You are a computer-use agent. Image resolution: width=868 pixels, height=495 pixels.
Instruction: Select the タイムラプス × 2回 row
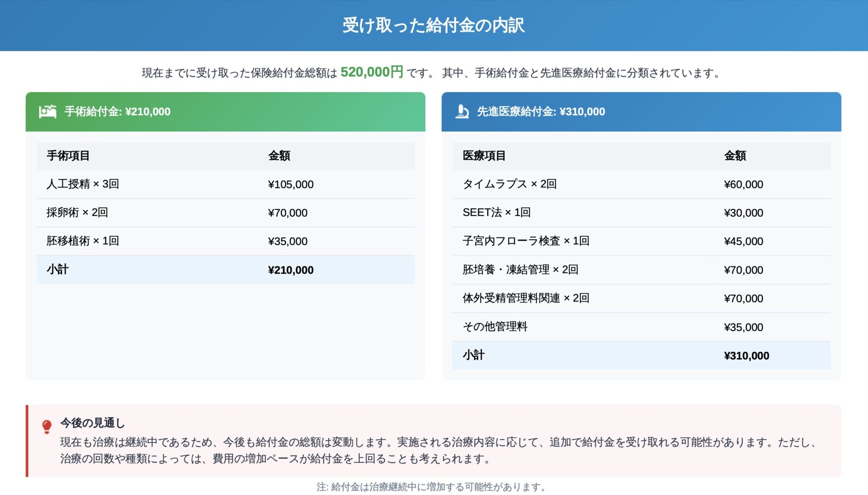(x=641, y=184)
